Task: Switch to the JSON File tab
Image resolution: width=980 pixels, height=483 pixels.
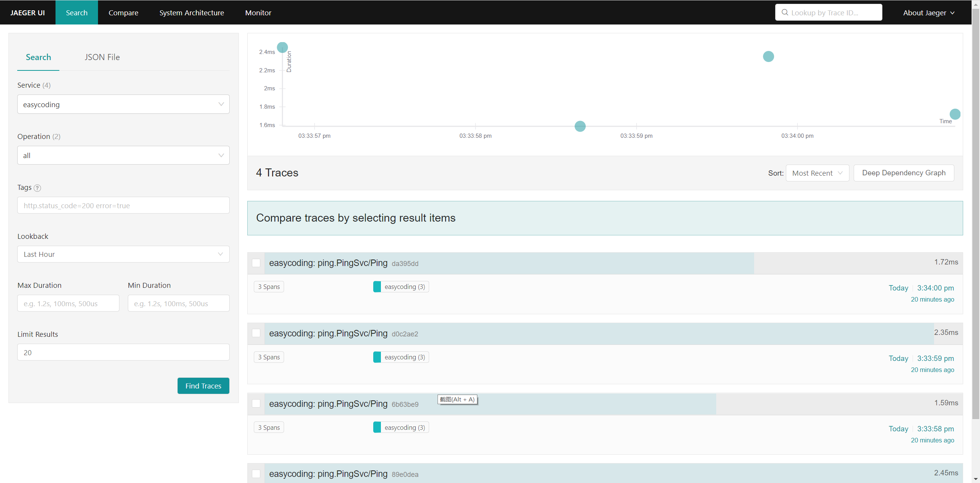Action: [x=102, y=57]
